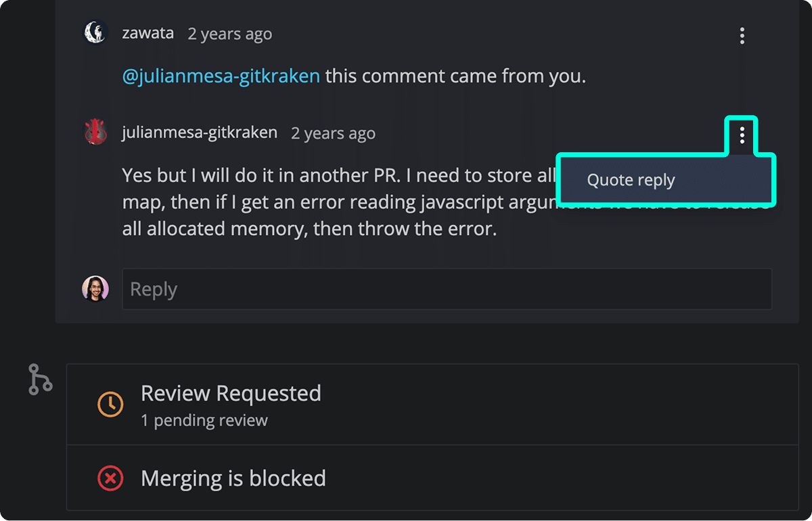Click the zawata username
This screenshot has width=812, height=521.
tap(148, 32)
